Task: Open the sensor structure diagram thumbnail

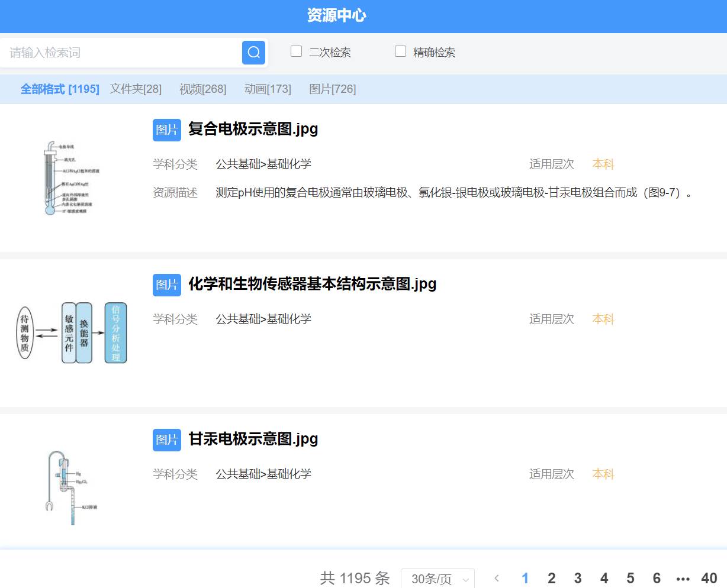Action: [71, 333]
